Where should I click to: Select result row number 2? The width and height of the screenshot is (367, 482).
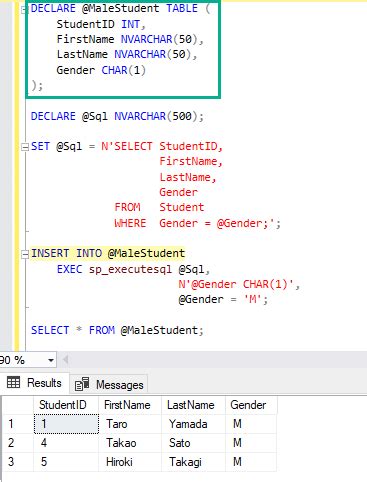tap(17, 443)
